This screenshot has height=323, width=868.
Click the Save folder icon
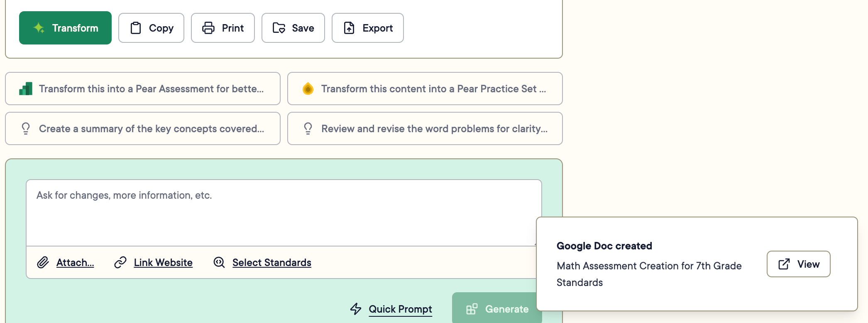click(x=279, y=28)
